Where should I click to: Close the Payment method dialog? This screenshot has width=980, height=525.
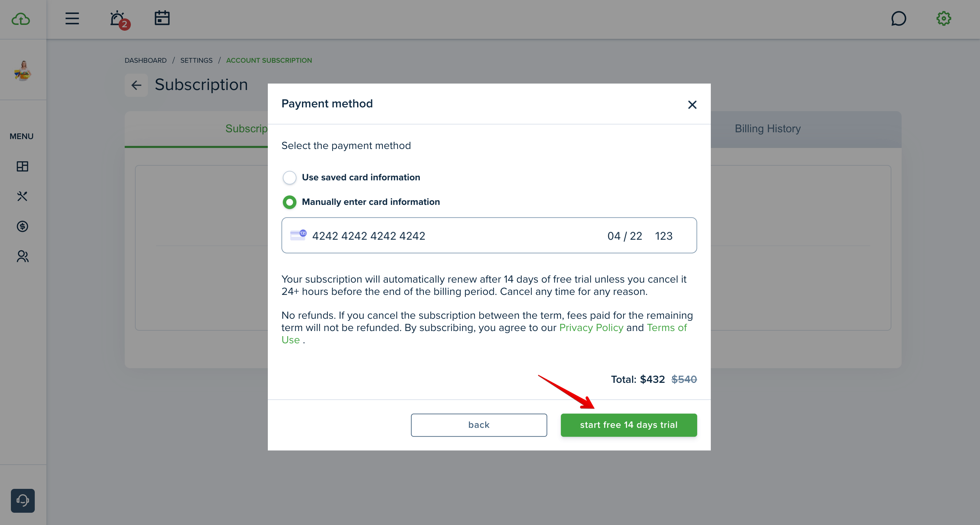click(x=692, y=105)
